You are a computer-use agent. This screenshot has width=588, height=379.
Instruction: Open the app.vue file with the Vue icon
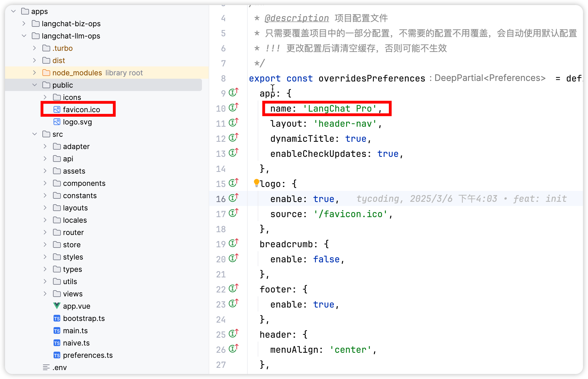(76, 306)
